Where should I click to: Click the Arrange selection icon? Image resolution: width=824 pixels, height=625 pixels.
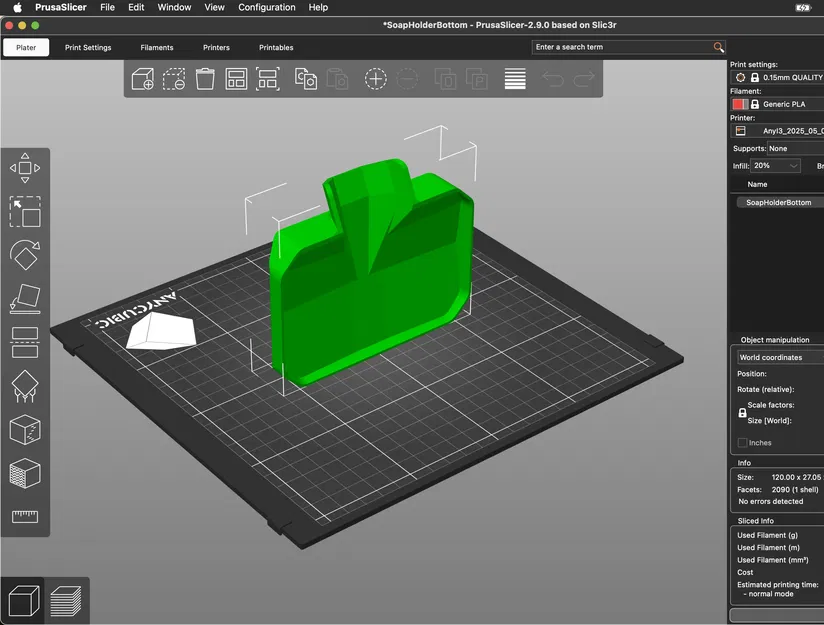(x=268, y=79)
